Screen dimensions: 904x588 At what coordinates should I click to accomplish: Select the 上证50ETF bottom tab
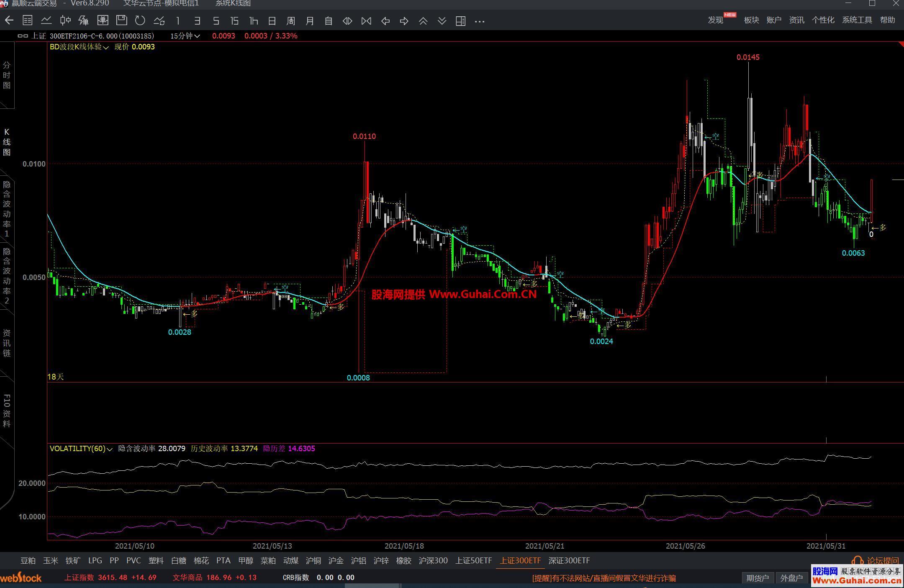click(473, 560)
